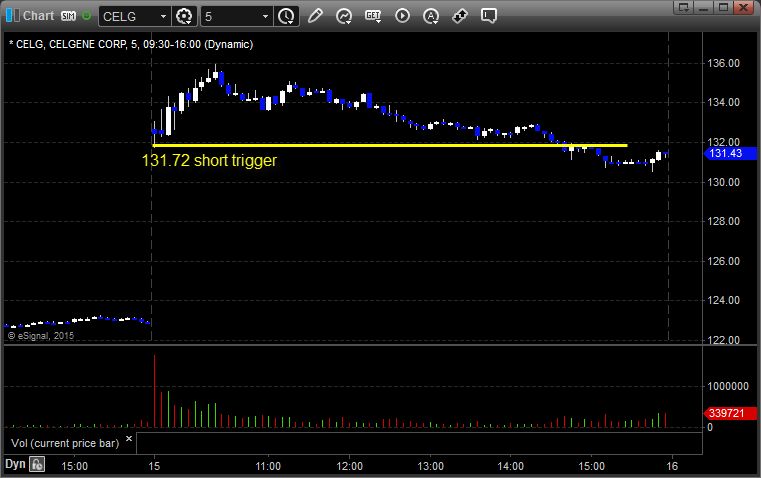The image size is (761, 478).
Task: Click the 131.72 short trigger text annotation
Action: click(209, 161)
